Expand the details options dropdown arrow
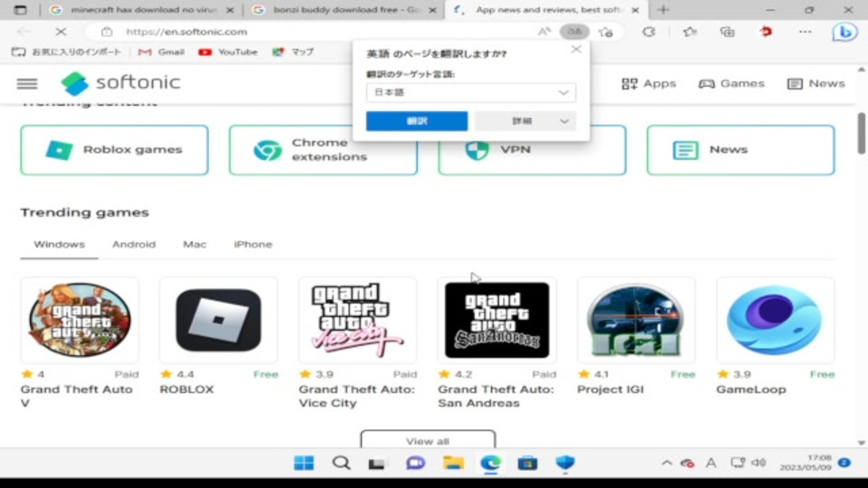This screenshot has width=868, height=488. click(x=564, y=121)
